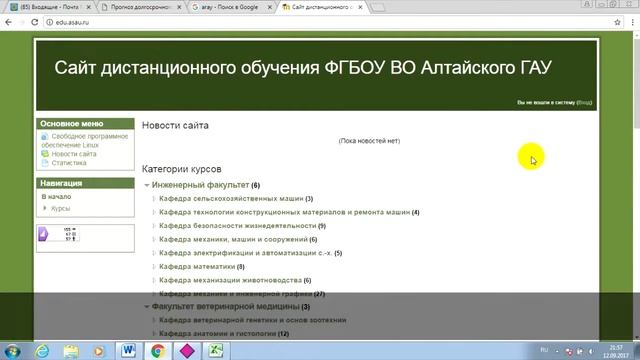Open the Инженерный факультет category

tap(200, 185)
